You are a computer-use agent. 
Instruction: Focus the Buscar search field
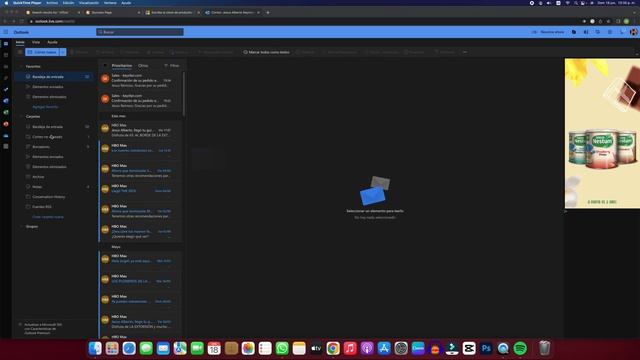(140, 32)
